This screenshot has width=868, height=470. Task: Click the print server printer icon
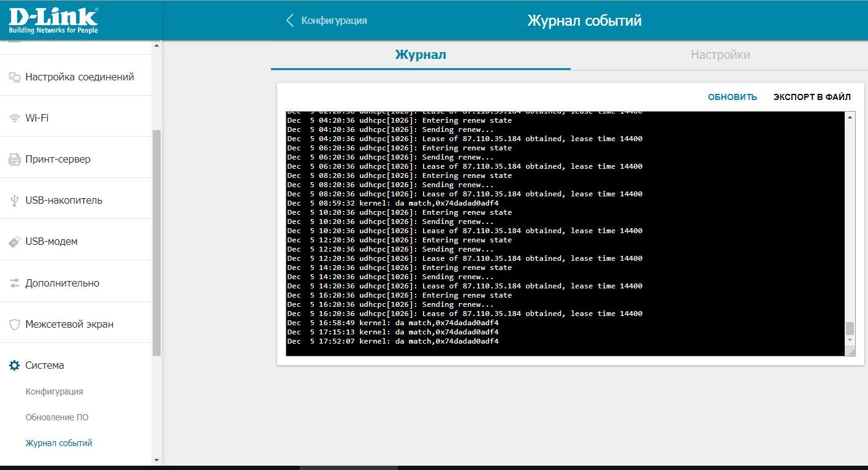pos(15,160)
